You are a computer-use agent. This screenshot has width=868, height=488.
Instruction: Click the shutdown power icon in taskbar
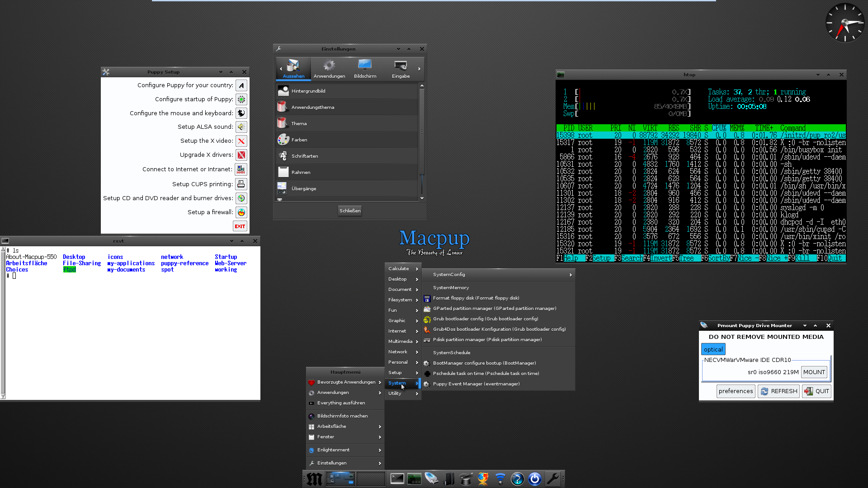(x=534, y=479)
